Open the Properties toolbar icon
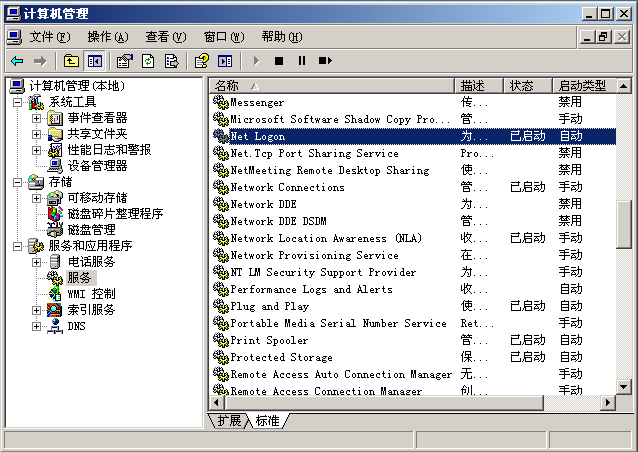This screenshot has width=638, height=452. pos(125,61)
